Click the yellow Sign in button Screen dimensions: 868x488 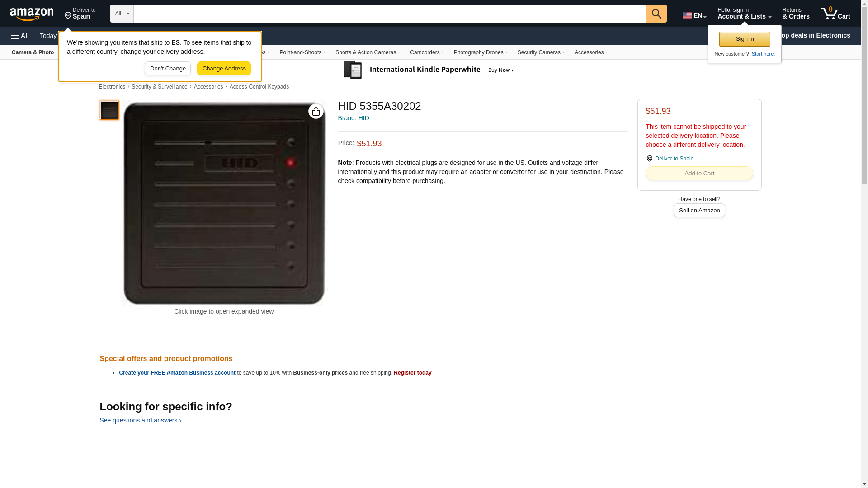click(x=745, y=39)
